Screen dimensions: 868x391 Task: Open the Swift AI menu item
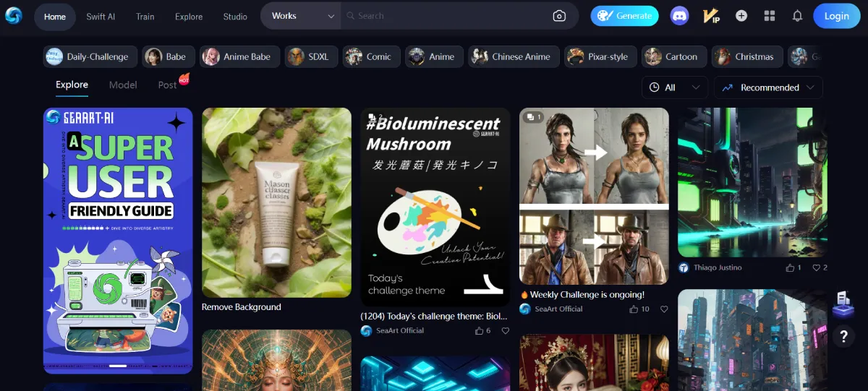point(101,16)
